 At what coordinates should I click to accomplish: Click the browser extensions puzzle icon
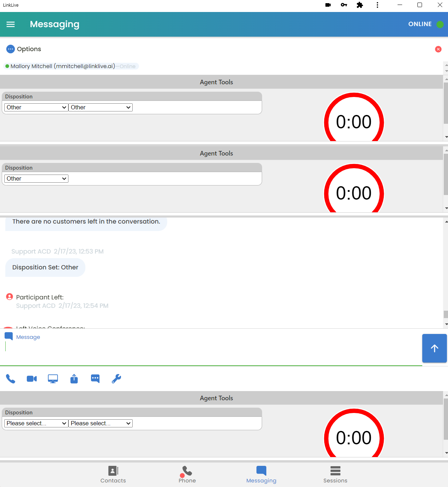point(360,5)
